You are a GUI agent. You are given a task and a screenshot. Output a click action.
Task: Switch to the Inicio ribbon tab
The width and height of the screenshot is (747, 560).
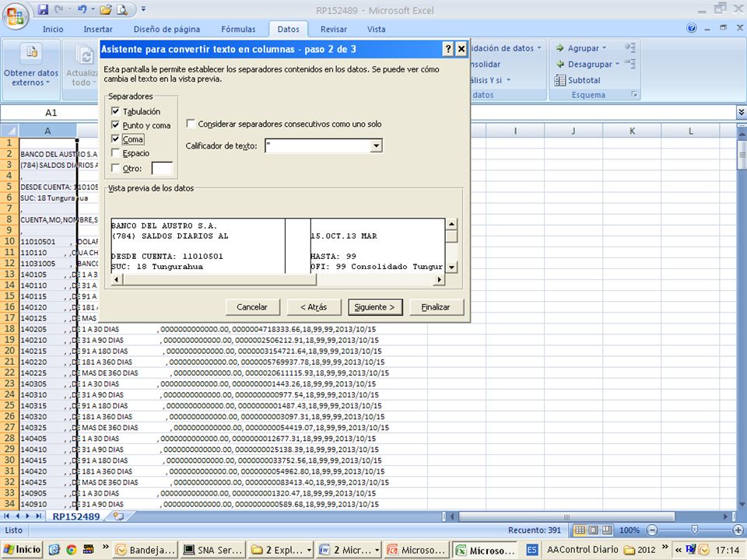53,29
